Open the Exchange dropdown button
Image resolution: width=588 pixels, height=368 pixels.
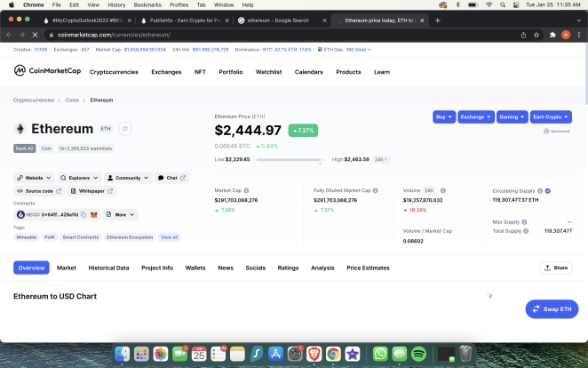476,117
